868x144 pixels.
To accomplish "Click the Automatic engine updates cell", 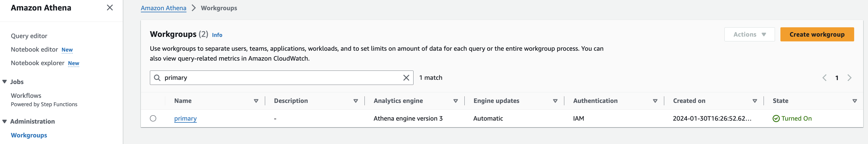I will (488, 118).
